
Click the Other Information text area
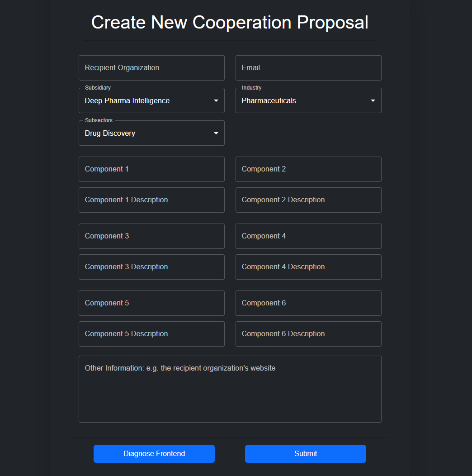point(230,389)
